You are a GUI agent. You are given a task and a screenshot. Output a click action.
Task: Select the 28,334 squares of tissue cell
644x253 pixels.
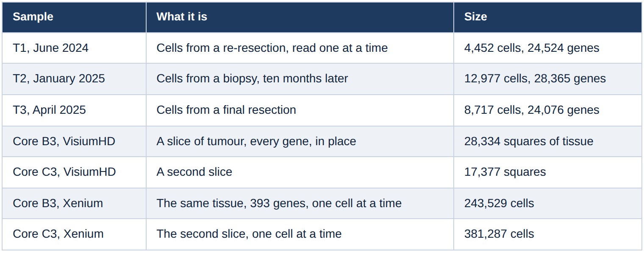point(548,141)
